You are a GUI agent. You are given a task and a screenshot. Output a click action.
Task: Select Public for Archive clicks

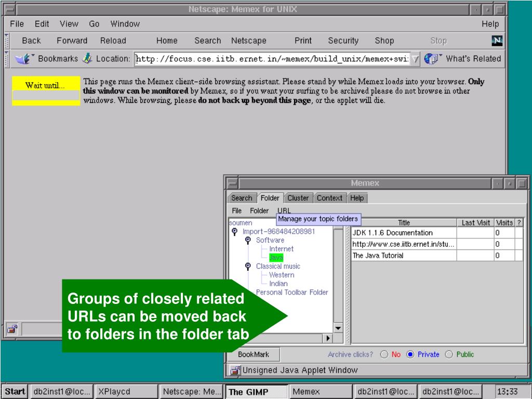[x=449, y=354]
